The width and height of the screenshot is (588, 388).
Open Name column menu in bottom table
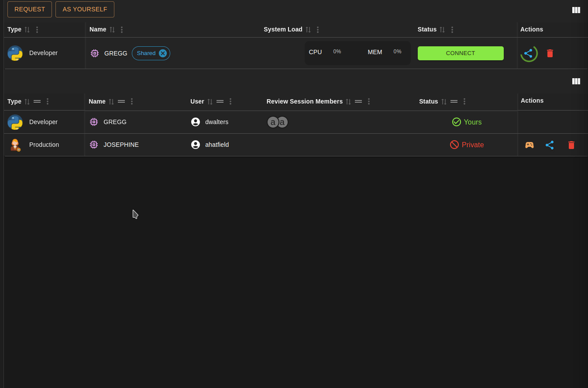click(132, 101)
